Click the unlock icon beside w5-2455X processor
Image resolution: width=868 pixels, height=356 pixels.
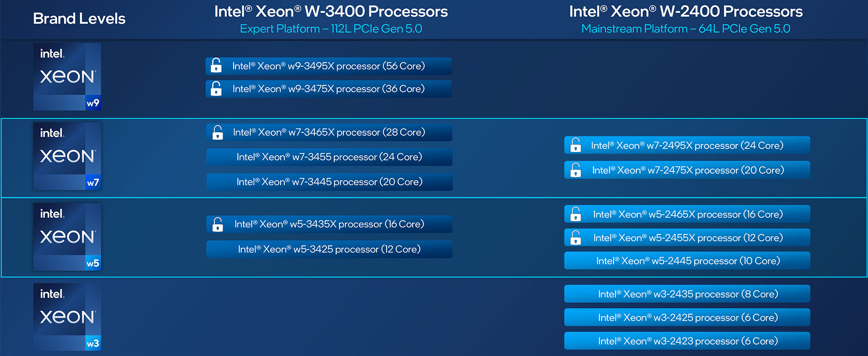tap(576, 237)
